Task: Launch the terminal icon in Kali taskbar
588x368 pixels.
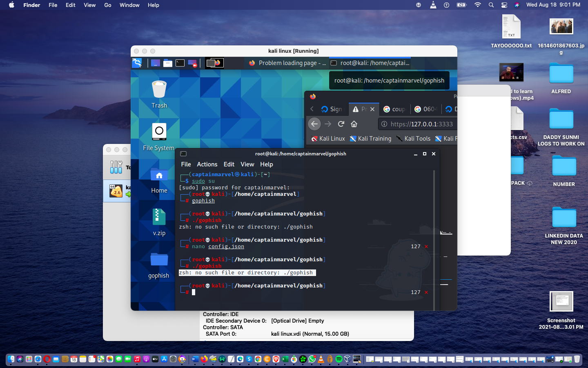Action: [x=180, y=63]
